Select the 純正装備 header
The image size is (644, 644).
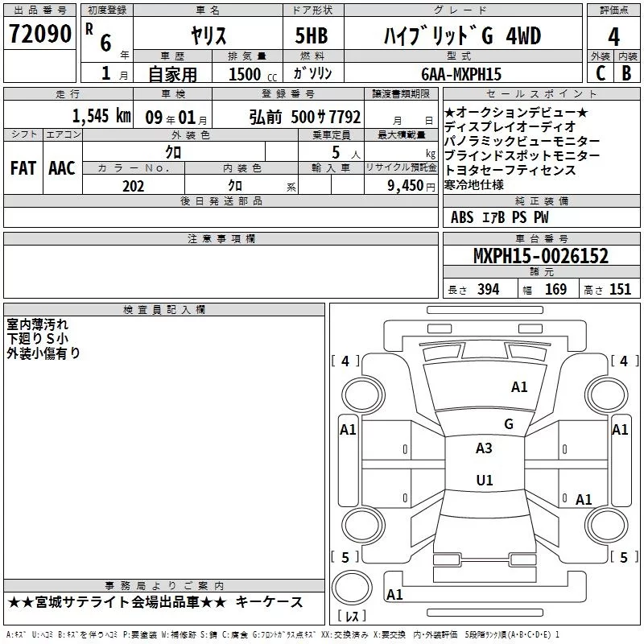tap(541, 200)
